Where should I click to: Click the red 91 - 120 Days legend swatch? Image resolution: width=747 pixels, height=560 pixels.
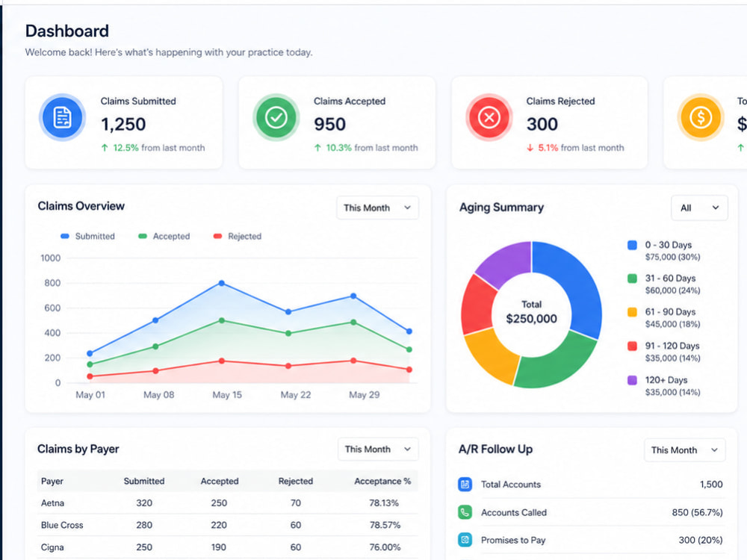pyautogui.click(x=632, y=346)
